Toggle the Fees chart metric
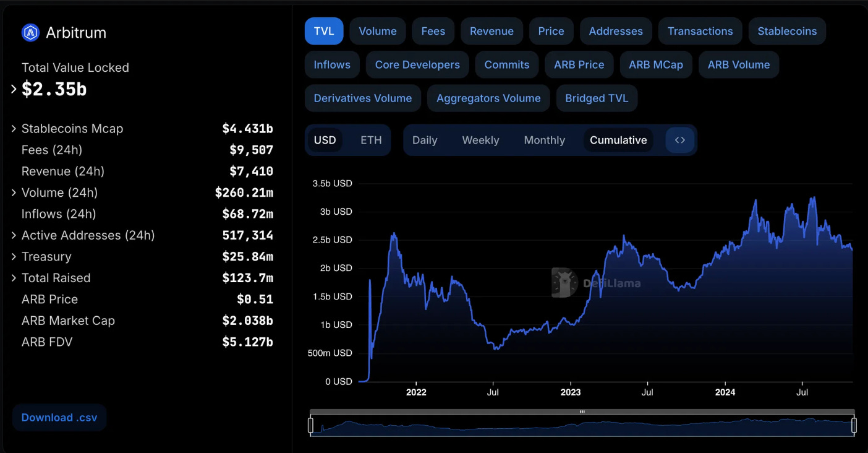Viewport: 868px width, 453px height. pos(433,31)
